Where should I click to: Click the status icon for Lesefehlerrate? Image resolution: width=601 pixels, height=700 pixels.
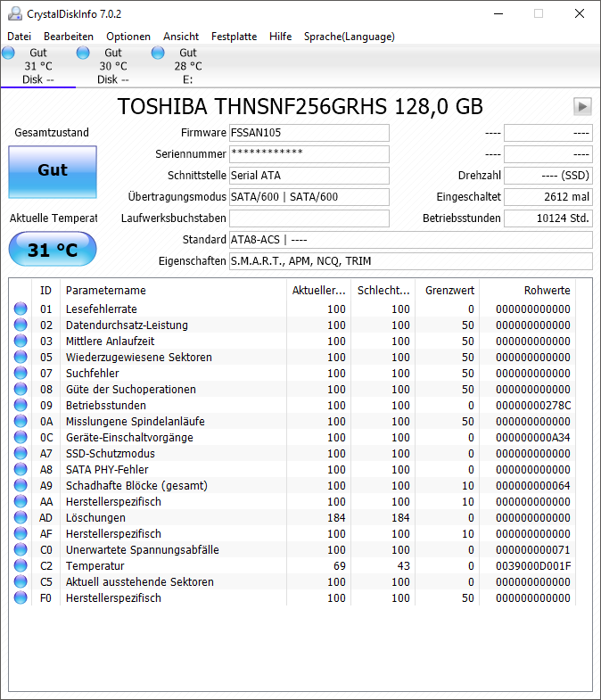tap(21, 309)
